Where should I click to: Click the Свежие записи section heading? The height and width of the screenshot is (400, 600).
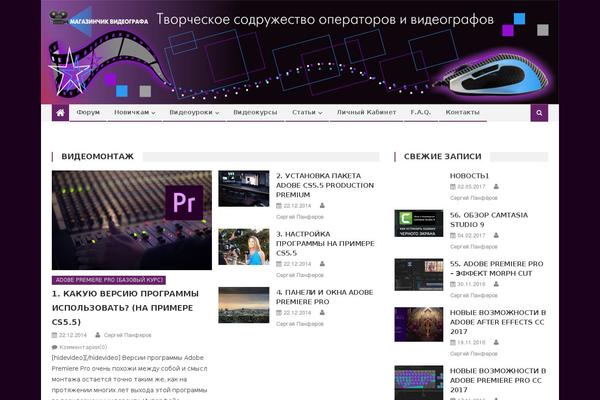click(x=443, y=157)
